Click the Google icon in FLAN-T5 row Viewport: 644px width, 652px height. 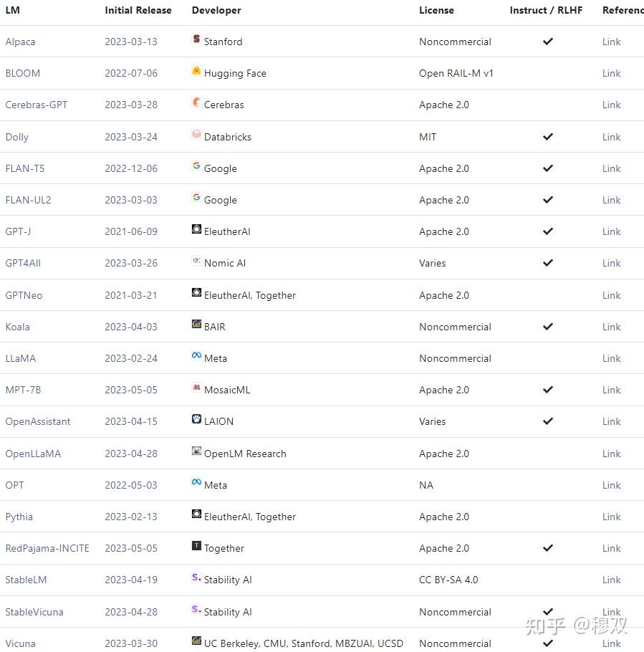[196, 166]
